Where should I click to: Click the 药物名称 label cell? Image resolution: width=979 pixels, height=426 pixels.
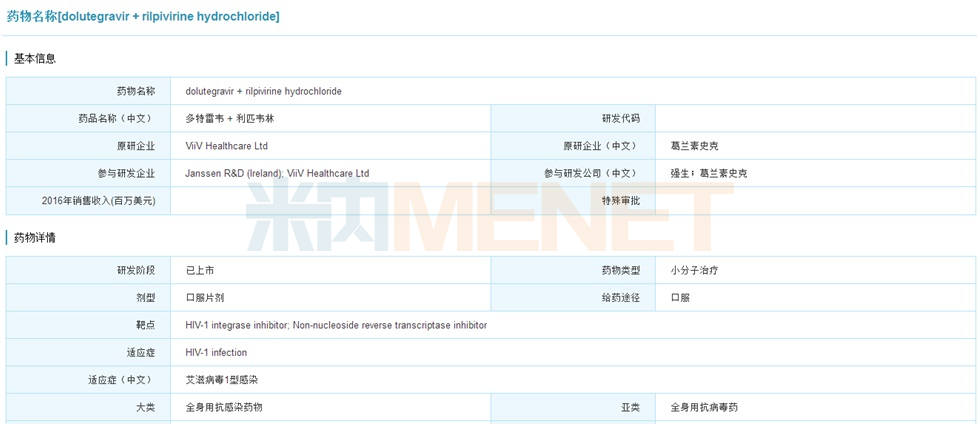136,91
